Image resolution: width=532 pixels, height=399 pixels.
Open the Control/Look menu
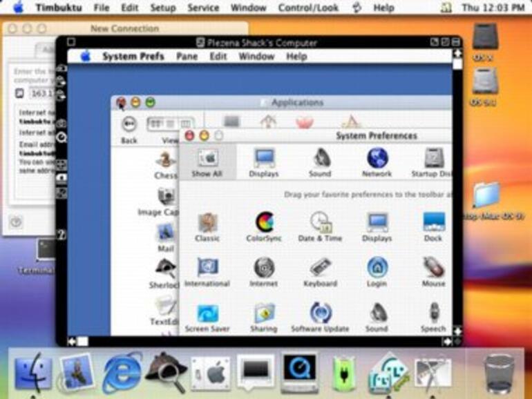pos(308,8)
